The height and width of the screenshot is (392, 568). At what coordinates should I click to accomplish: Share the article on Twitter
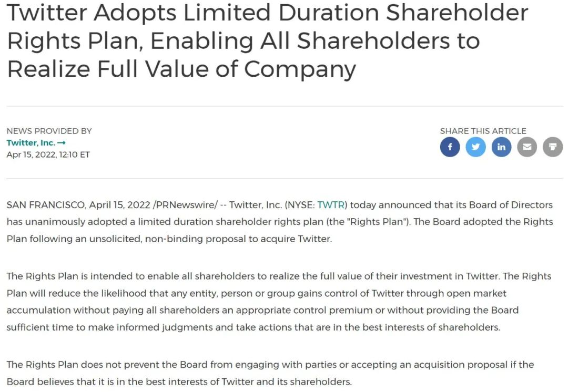click(x=475, y=147)
